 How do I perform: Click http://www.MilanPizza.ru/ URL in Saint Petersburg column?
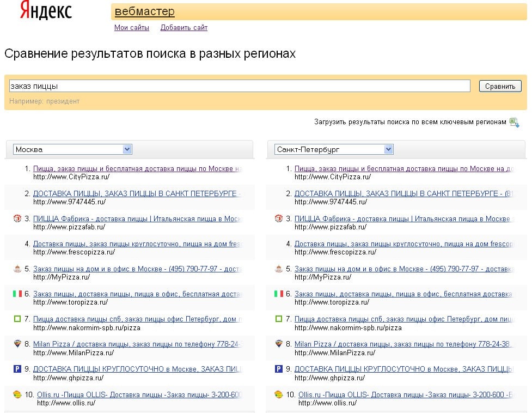click(335, 353)
